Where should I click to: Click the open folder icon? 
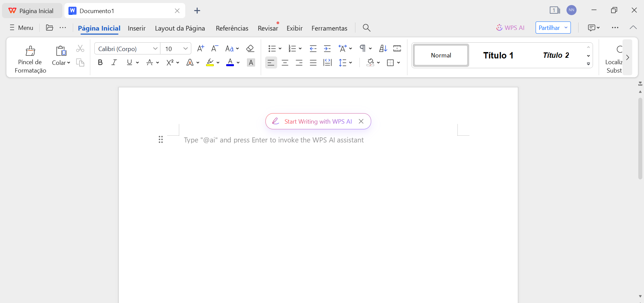coord(49,28)
